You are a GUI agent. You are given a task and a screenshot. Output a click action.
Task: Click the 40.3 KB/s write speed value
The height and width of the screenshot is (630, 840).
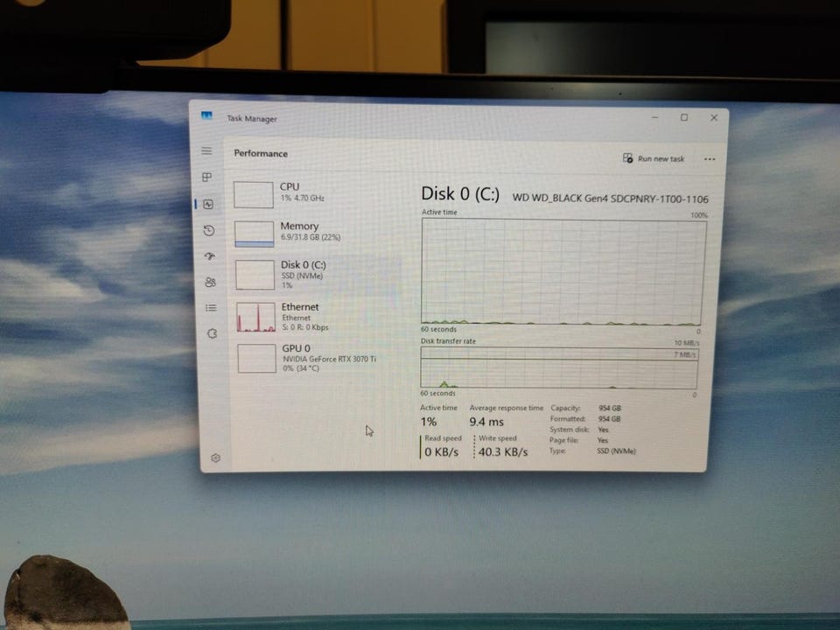[503, 451]
